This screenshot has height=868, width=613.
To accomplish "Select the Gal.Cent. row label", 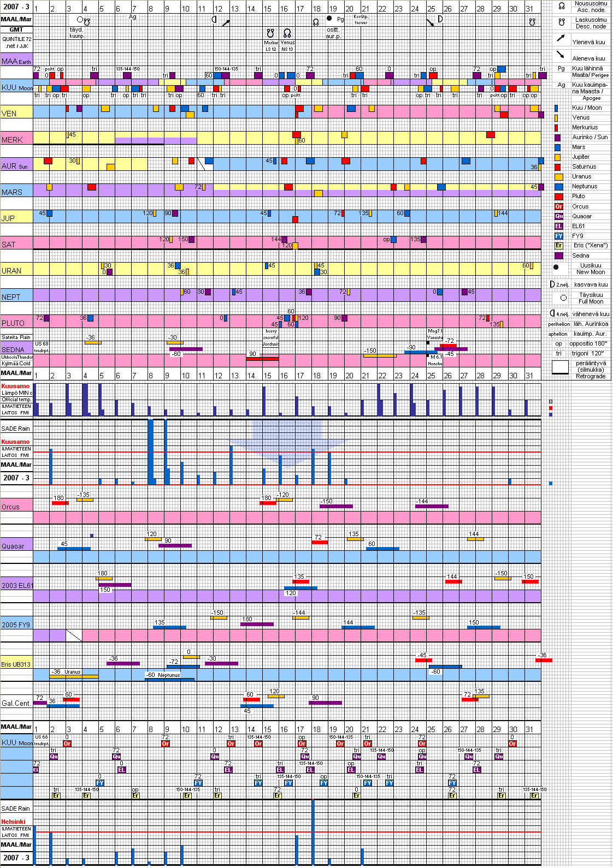I will [16, 703].
